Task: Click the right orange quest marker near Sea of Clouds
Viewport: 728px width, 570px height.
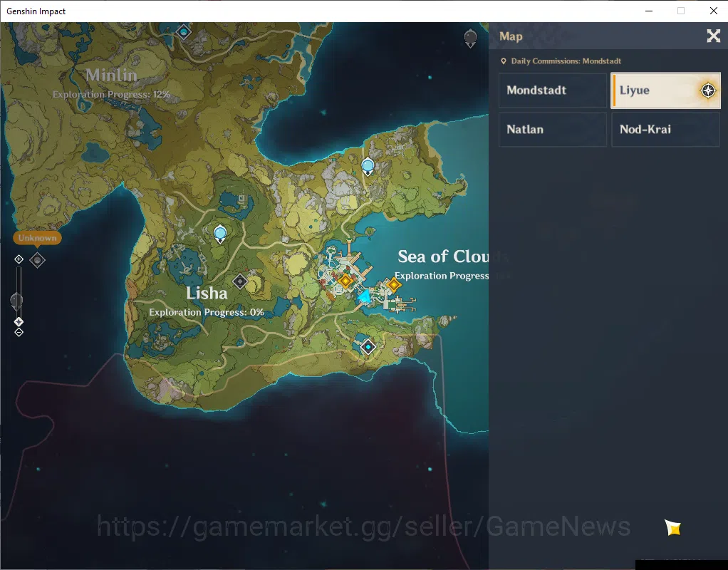Action: [394, 284]
